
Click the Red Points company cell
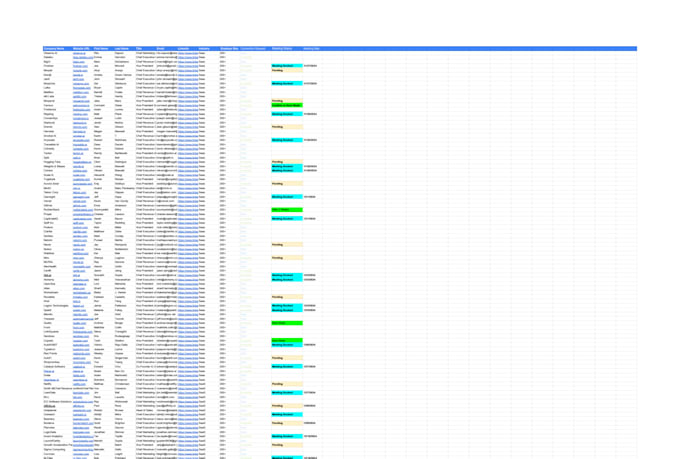(x=57, y=354)
